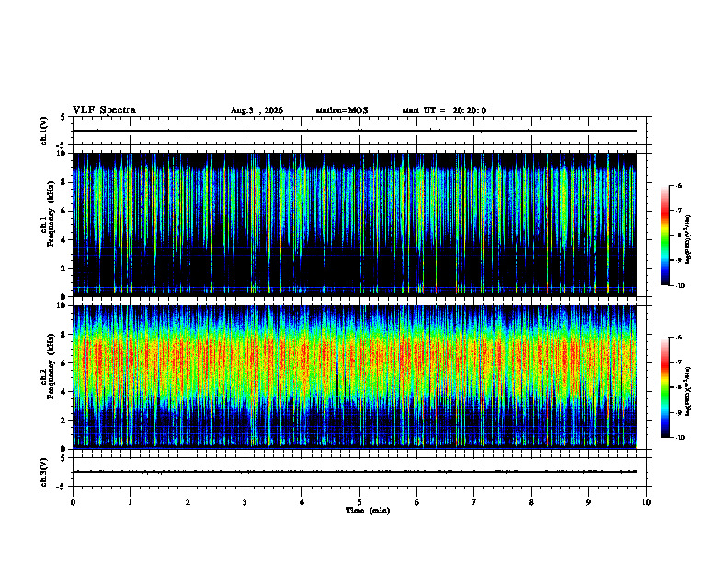Click the time axis tick label "1"
The image size is (728, 563).
coord(131,502)
